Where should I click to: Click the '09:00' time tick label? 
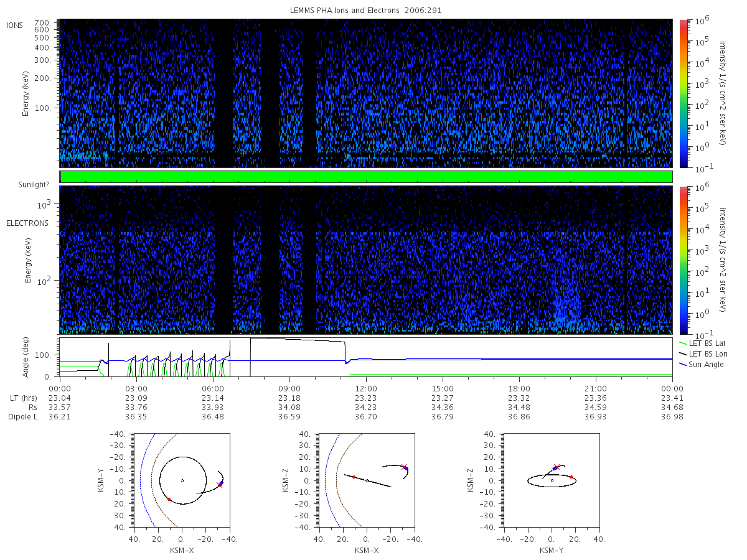click(x=289, y=389)
